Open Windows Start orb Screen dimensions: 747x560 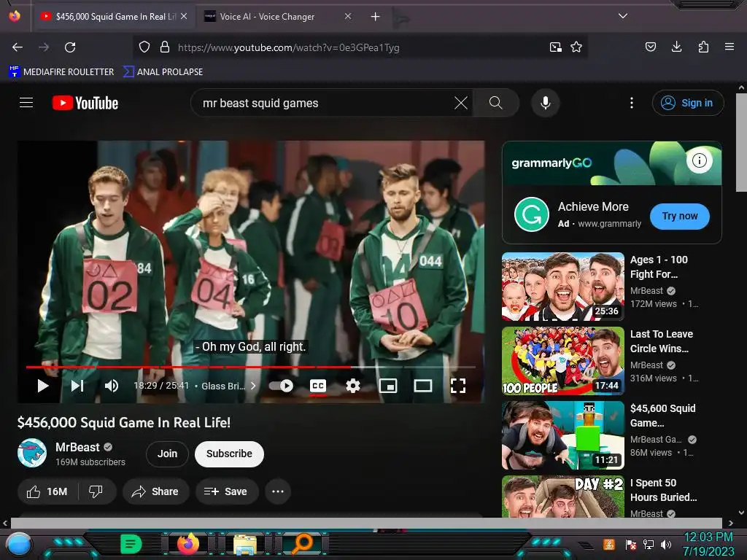[x=19, y=544]
